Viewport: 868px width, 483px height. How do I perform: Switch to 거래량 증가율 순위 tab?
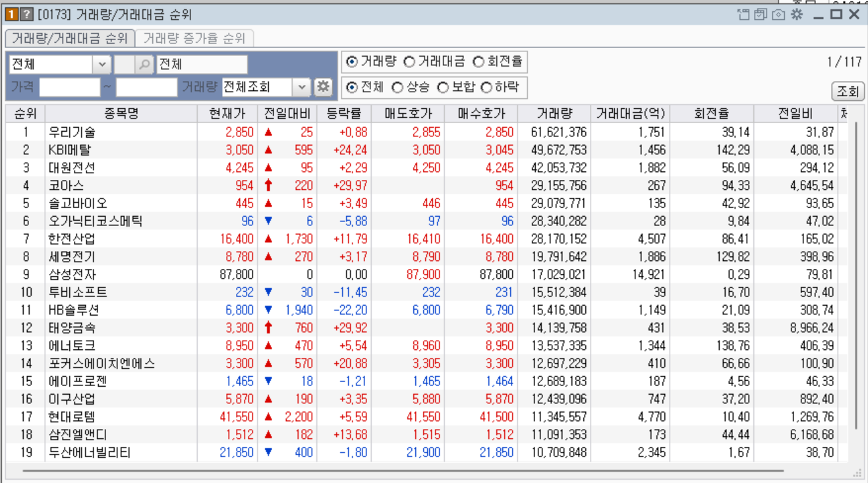pyautogui.click(x=194, y=38)
